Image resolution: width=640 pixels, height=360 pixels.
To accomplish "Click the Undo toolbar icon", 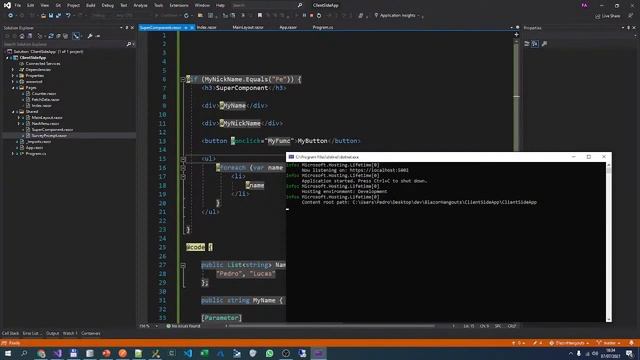I will pos(68,16).
